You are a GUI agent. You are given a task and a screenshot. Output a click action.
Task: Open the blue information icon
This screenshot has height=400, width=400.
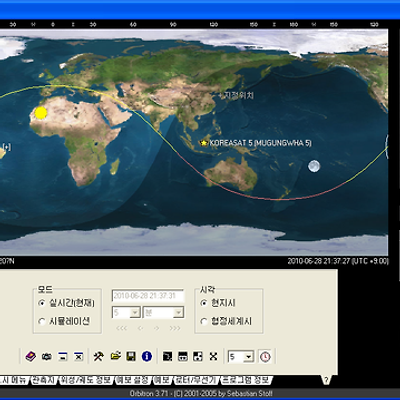[x=147, y=356]
